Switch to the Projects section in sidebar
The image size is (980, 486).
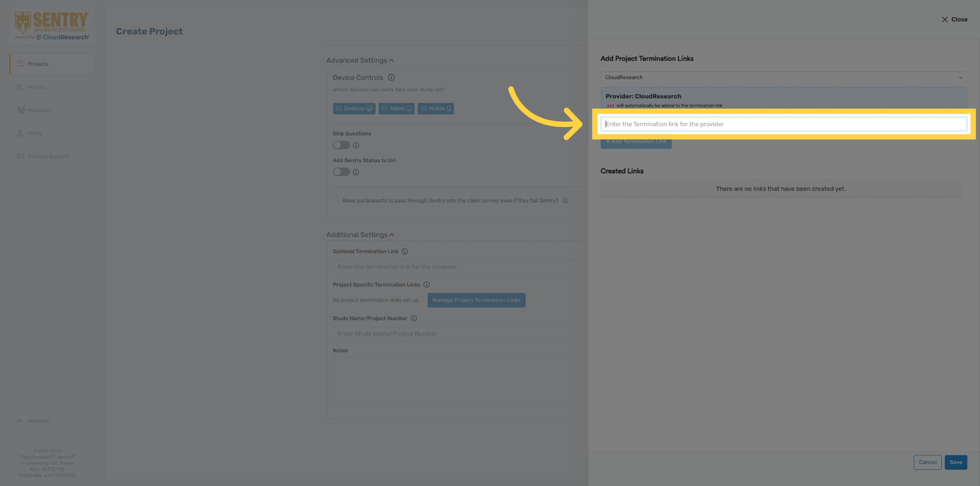[x=38, y=64]
